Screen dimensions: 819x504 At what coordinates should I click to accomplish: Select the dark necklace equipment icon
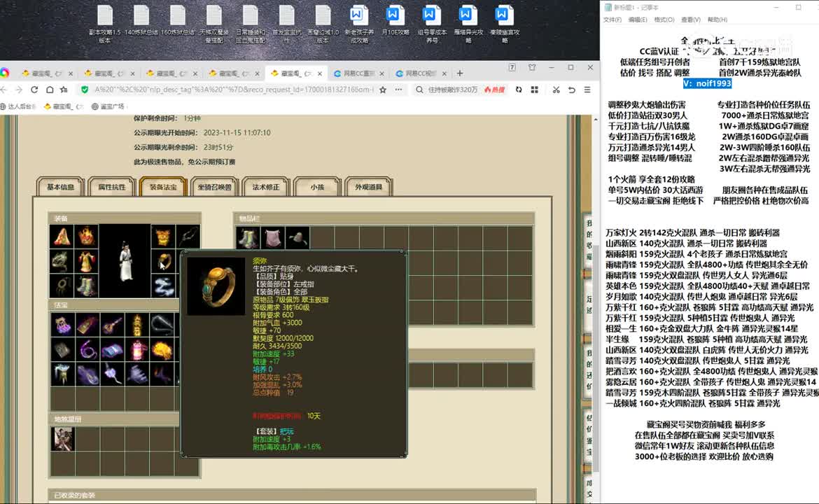(x=188, y=237)
